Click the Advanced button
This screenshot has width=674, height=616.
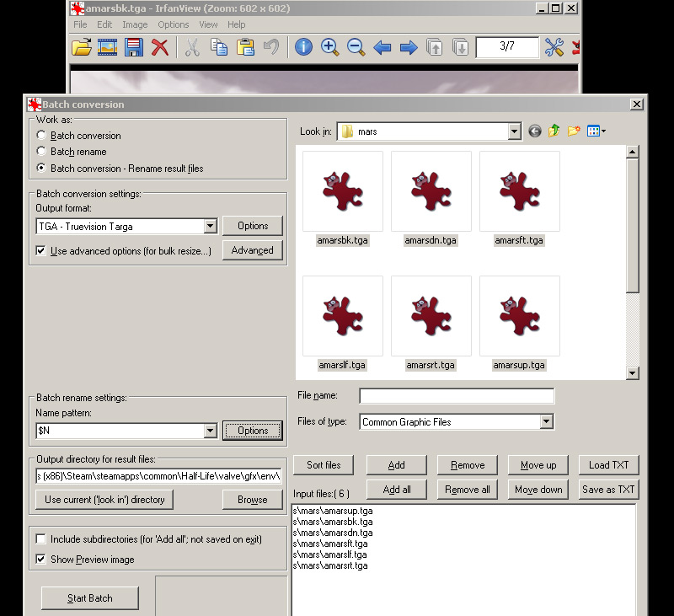[x=253, y=250]
